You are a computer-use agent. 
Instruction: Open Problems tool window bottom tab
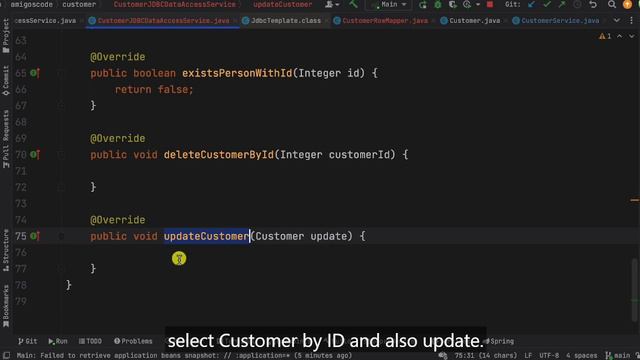coord(133,341)
